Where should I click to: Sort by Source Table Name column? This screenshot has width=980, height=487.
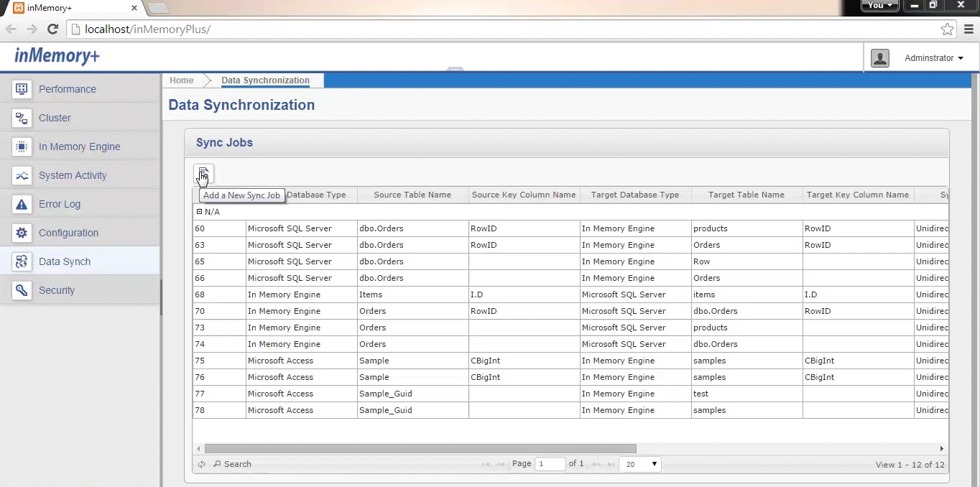[412, 195]
